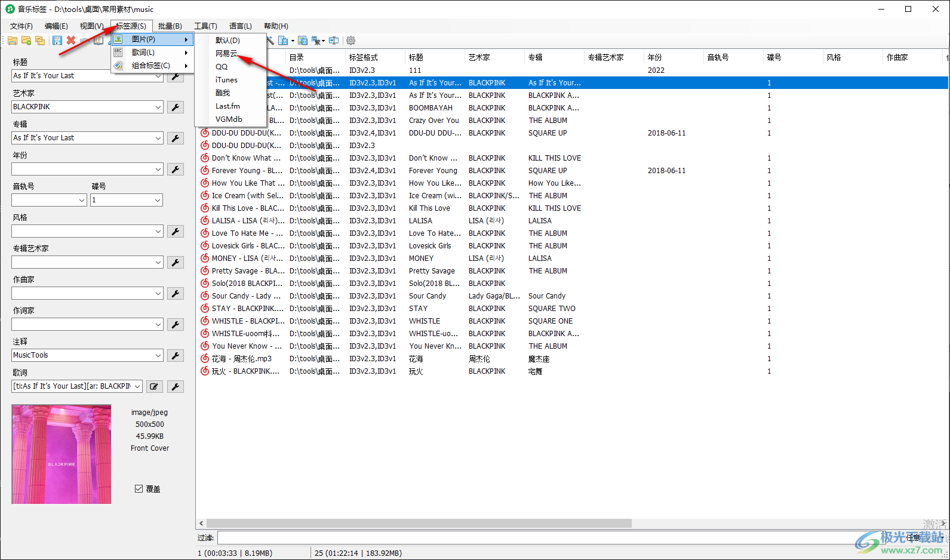Screen dimensions: 950x560
Task: Expand the album combo box
Action: click(158, 138)
